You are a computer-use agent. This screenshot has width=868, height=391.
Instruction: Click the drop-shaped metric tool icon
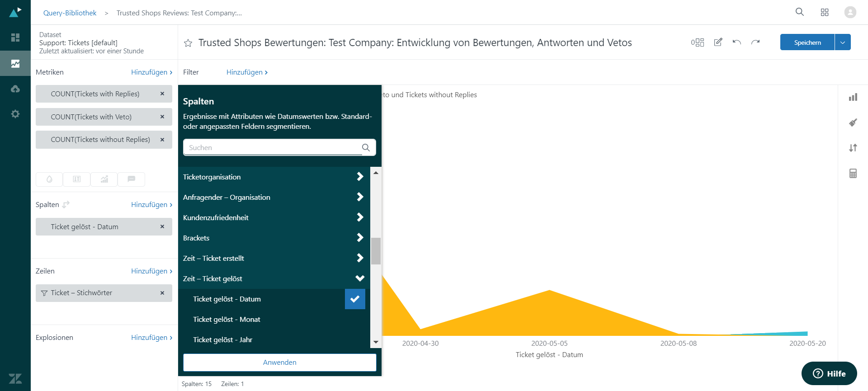click(x=49, y=179)
